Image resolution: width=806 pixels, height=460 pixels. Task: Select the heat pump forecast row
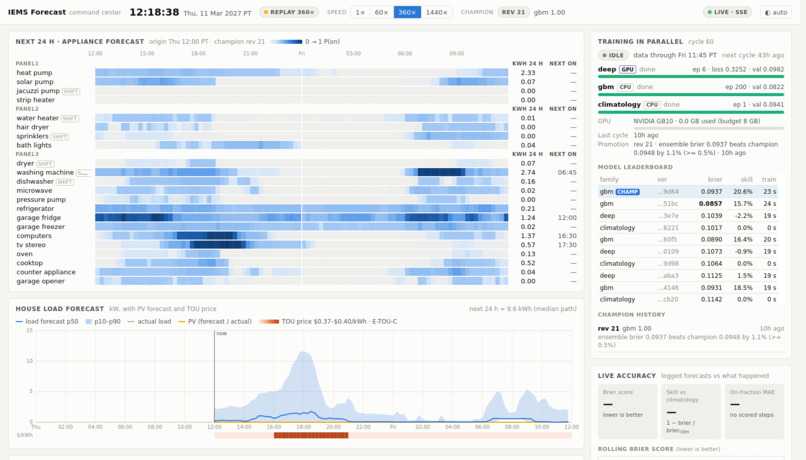point(296,73)
